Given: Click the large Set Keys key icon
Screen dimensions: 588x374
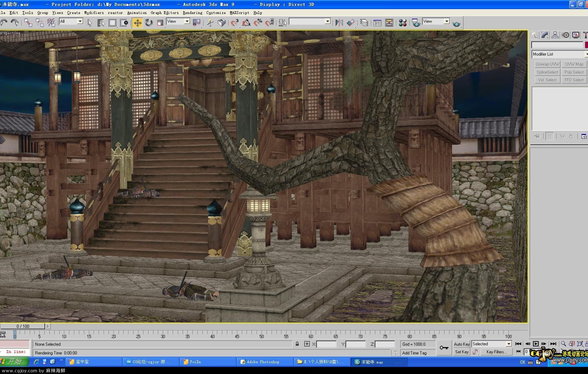Looking at the screenshot, I should coord(444,348).
